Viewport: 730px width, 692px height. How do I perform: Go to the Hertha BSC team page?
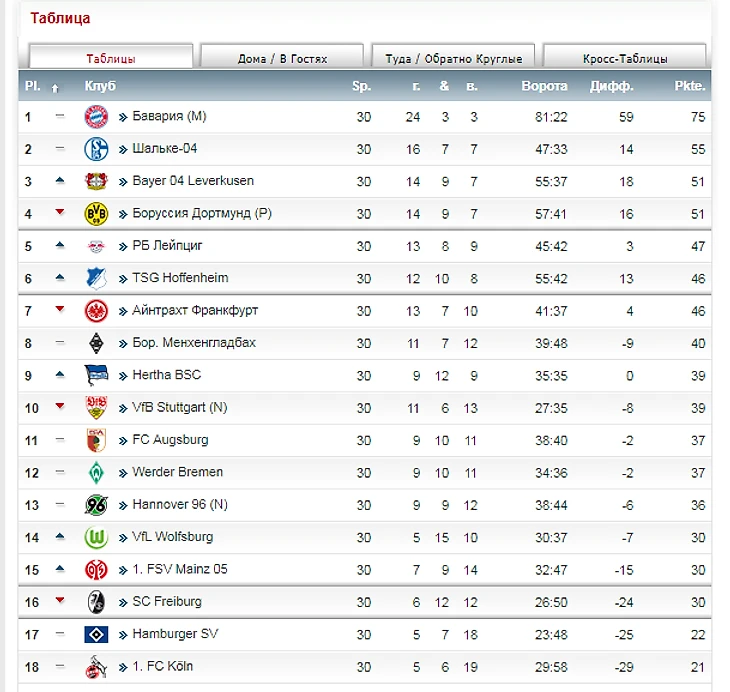pyautogui.click(x=166, y=375)
